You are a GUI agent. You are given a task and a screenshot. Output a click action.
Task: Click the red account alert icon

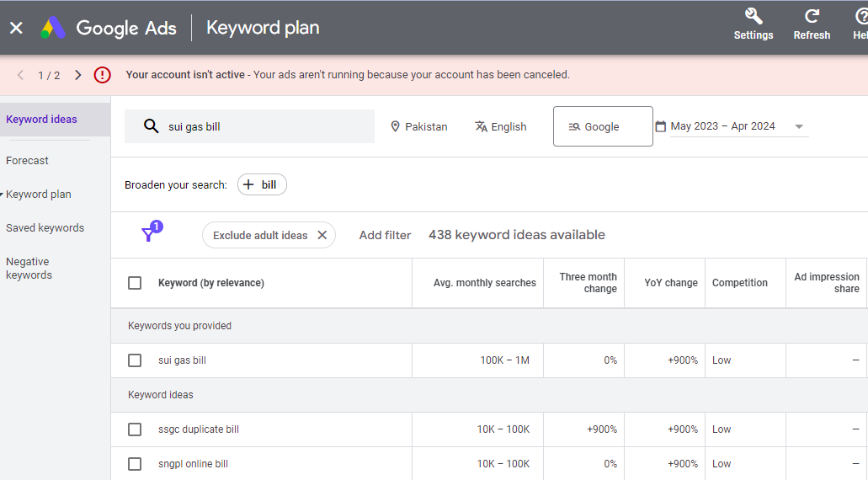(103, 75)
